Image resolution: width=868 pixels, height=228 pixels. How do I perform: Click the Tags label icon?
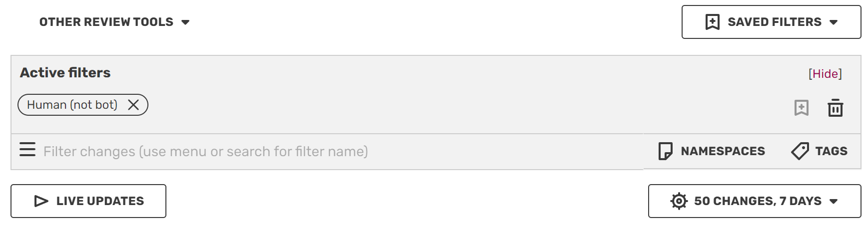(800, 151)
